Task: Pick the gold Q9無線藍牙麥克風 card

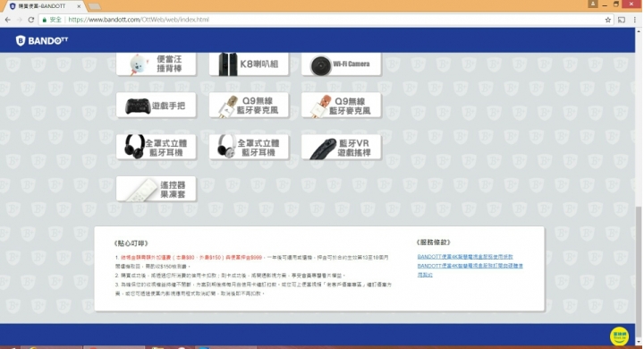Action: coord(249,106)
